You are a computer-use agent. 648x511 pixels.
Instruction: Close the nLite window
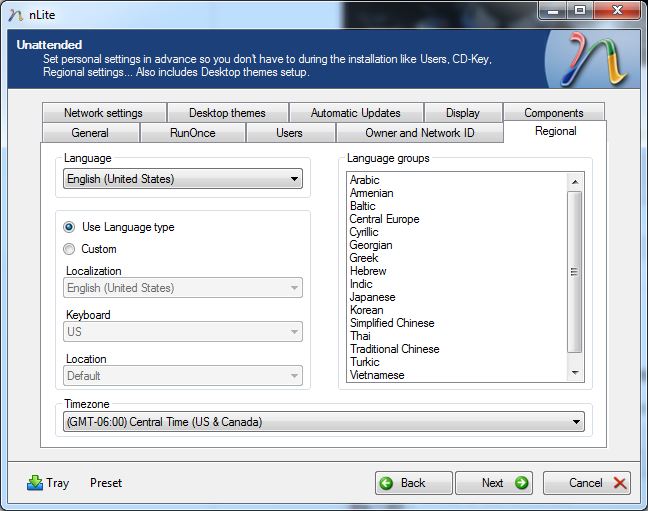617,11
